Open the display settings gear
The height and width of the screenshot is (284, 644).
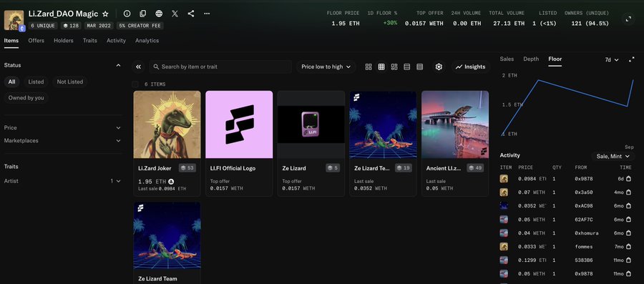point(439,67)
